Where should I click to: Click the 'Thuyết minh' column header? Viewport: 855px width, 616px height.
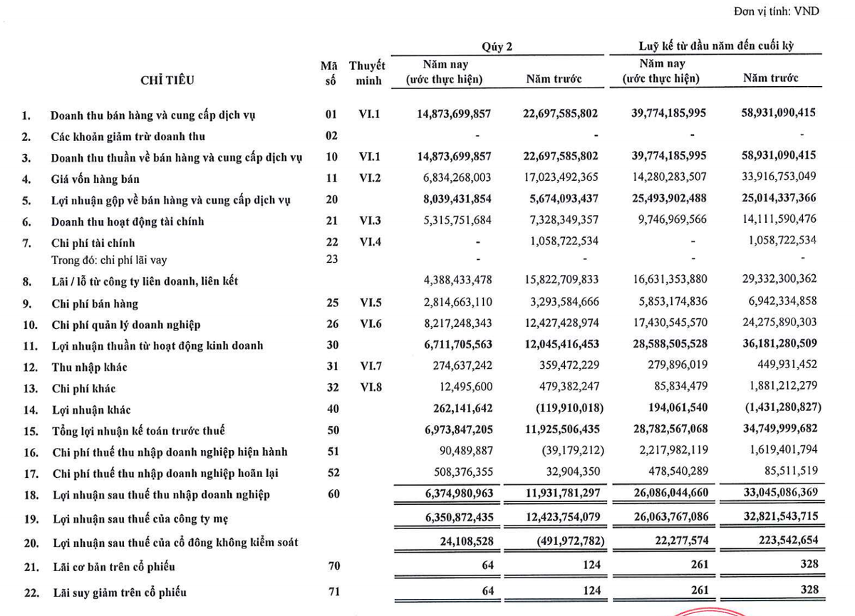point(368,69)
